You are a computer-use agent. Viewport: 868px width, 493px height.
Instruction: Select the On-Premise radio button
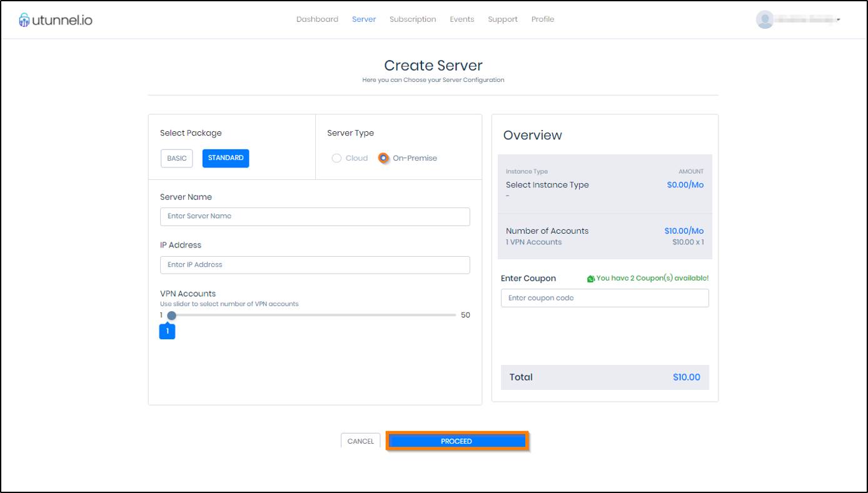pos(383,158)
